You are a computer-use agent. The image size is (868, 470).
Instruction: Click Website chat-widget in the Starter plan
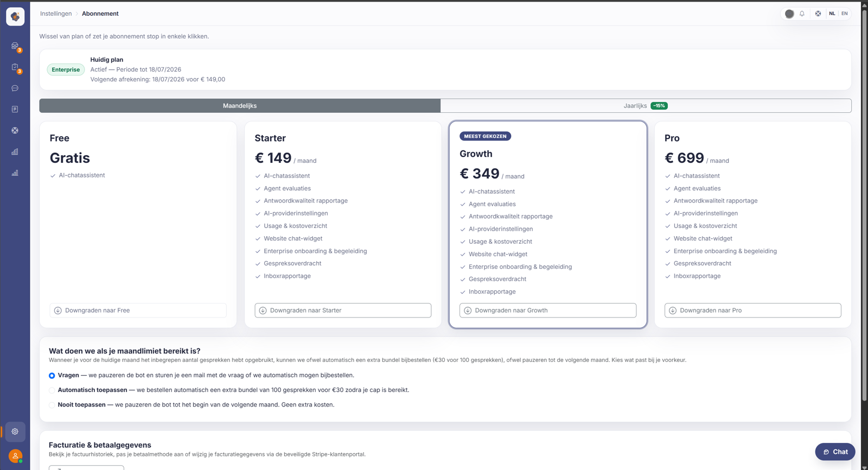point(293,238)
